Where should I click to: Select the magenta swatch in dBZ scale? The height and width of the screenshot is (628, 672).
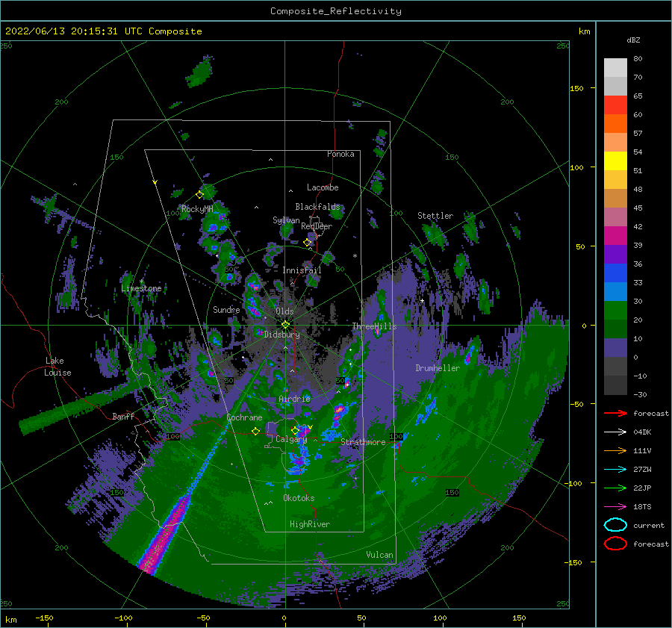(x=615, y=235)
